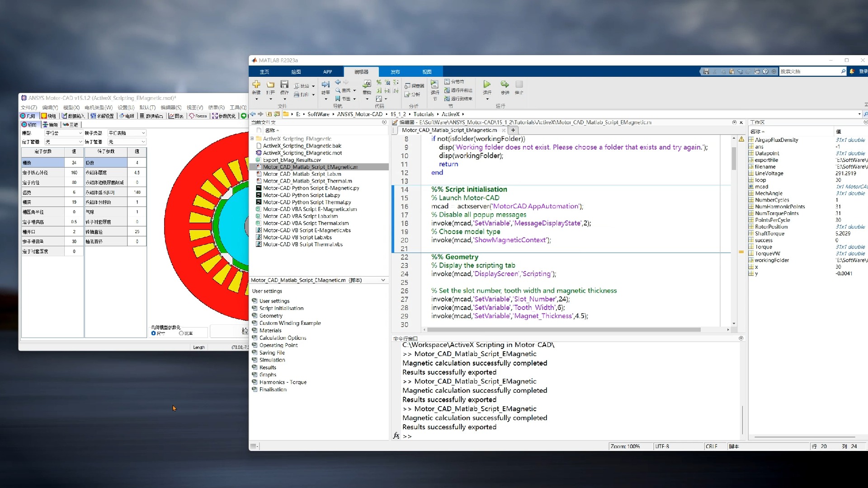The image size is (868, 488).
Task: Click the comment percent icon in Code group
Action: click(379, 82)
